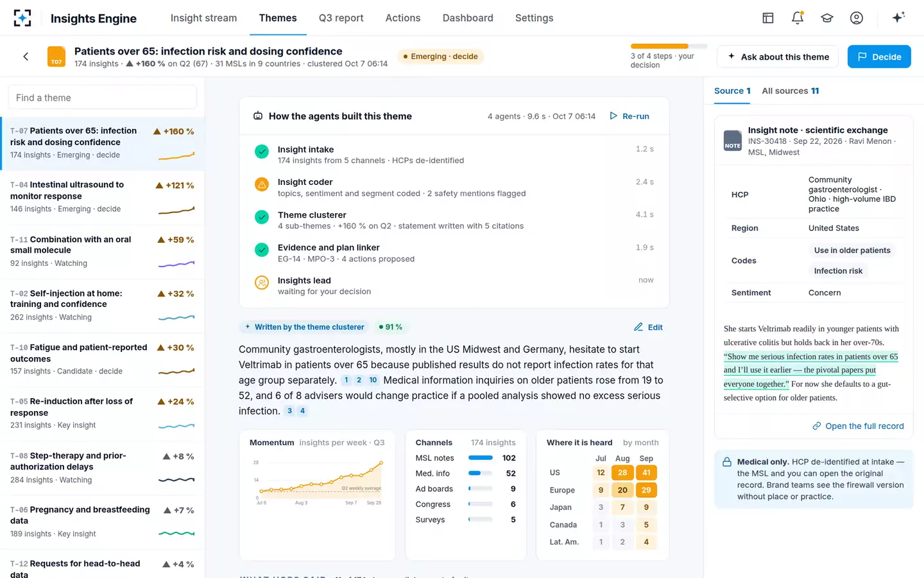The width and height of the screenshot is (924, 578).
Task: Click the pencil icon next to Edit
Action: click(638, 327)
